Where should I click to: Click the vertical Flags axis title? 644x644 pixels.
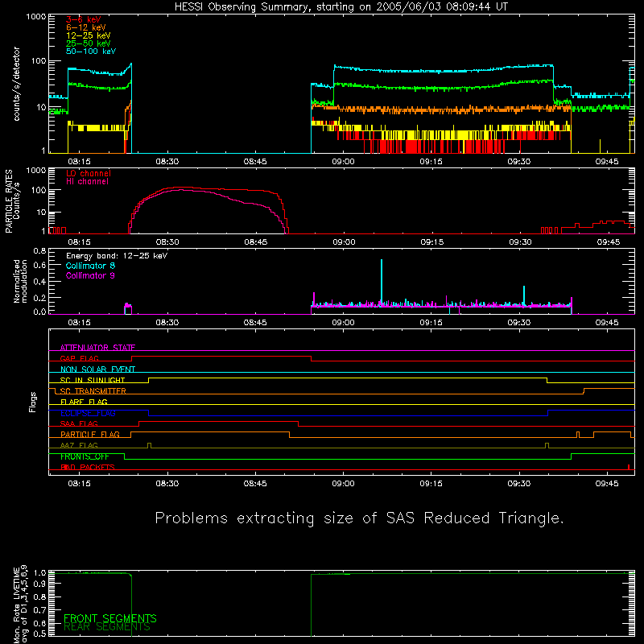pos(33,402)
